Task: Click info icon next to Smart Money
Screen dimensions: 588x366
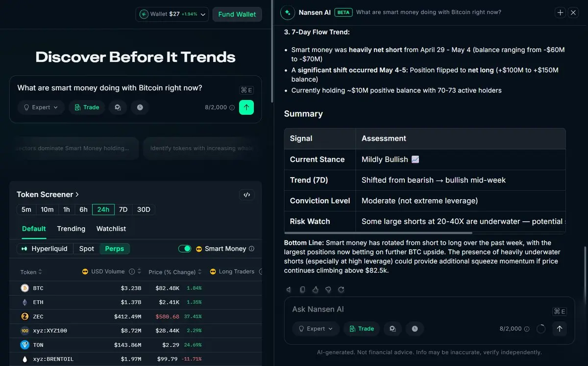Action: pyautogui.click(x=251, y=249)
